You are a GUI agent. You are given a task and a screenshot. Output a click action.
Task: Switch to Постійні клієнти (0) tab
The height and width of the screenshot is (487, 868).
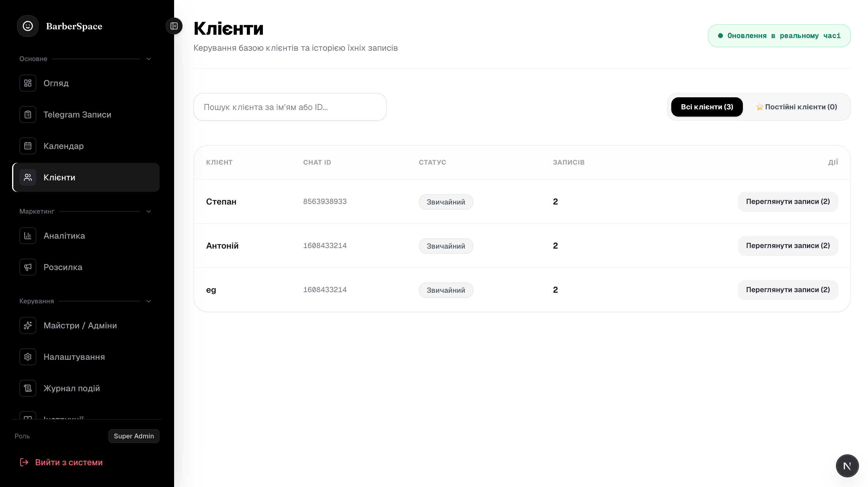[x=797, y=107]
